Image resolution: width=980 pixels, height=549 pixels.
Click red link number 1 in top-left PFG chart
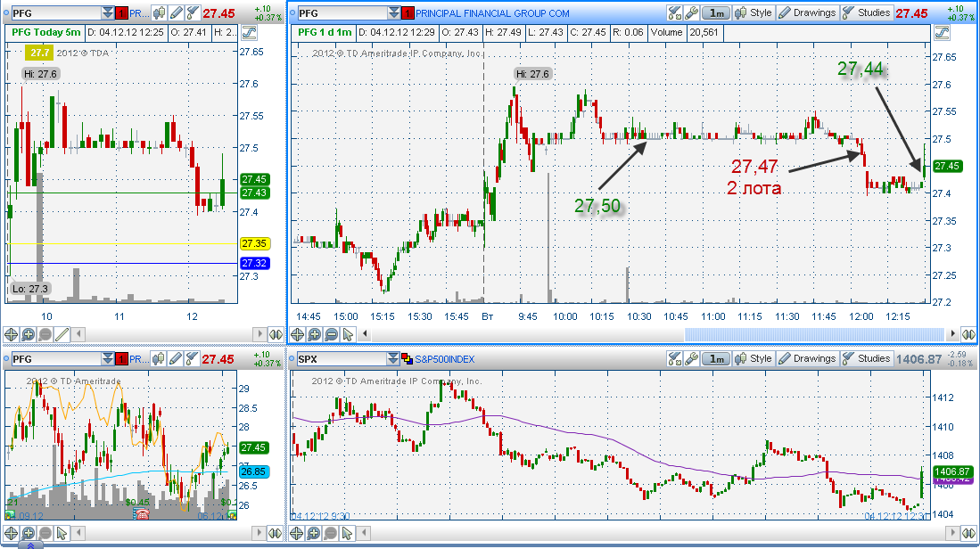[x=121, y=12]
